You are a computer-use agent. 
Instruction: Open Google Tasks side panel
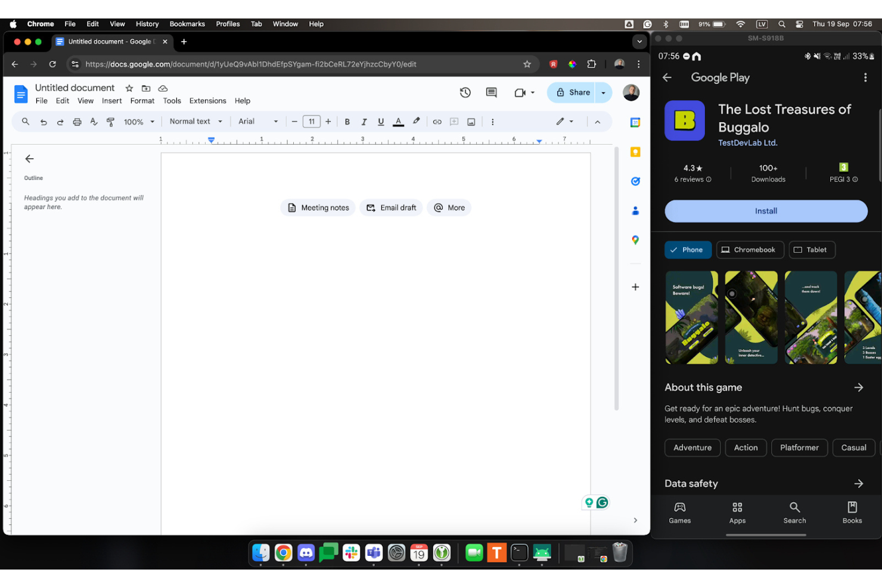(x=635, y=181)
